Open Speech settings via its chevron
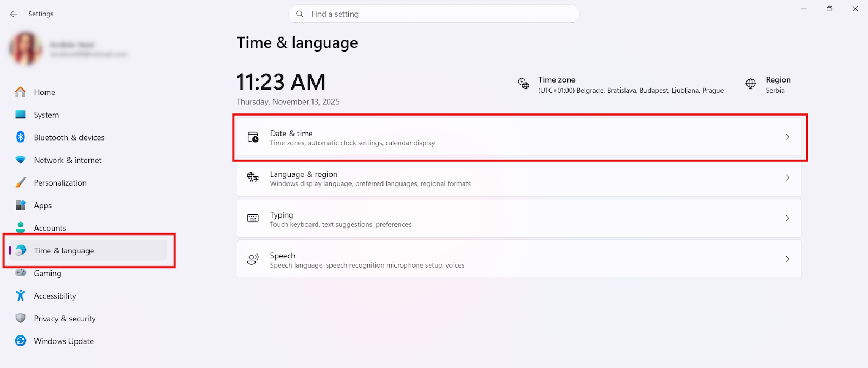This screenshot has width=868, height=368. (787, 259)
